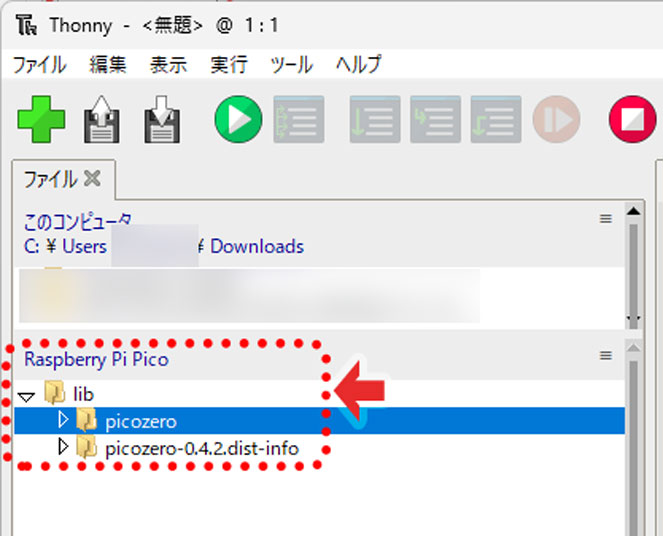663x536 pixels.
Task: Click the Save file floppy icon
Action: (x=162, y=119)
